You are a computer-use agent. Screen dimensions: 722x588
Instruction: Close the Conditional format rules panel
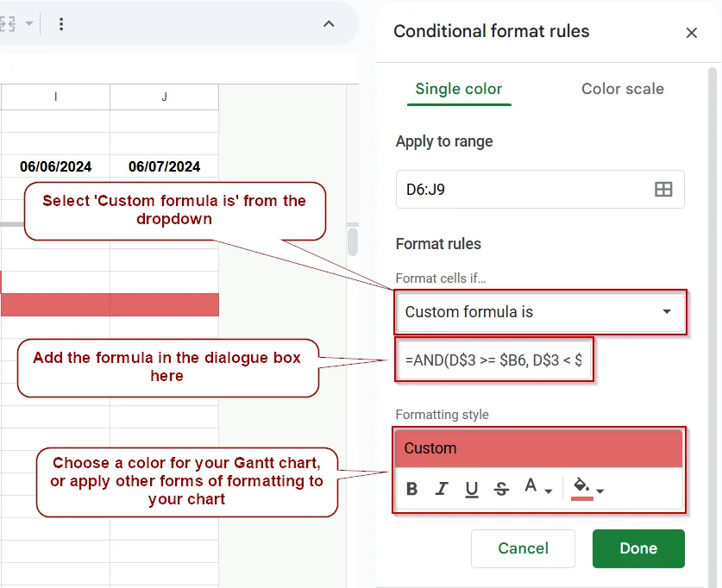691,33
